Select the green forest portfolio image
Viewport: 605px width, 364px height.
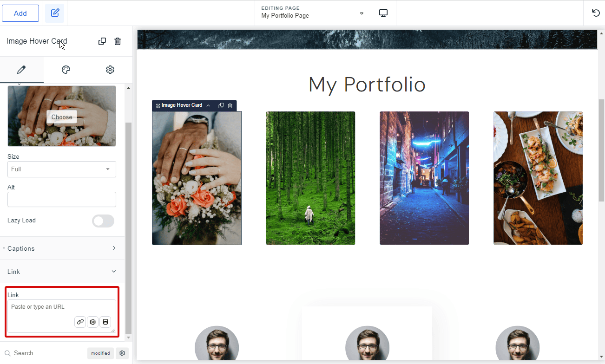(x=310, y=178)
